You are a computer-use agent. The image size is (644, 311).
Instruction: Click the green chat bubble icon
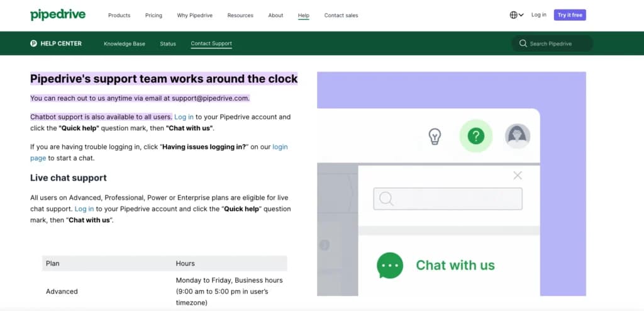coord(390,265)
